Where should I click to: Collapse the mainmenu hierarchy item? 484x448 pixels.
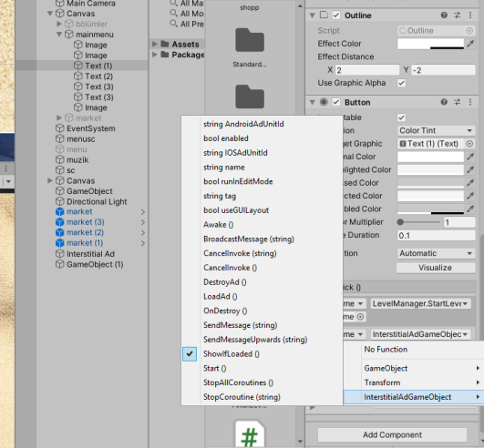[59, 35]
